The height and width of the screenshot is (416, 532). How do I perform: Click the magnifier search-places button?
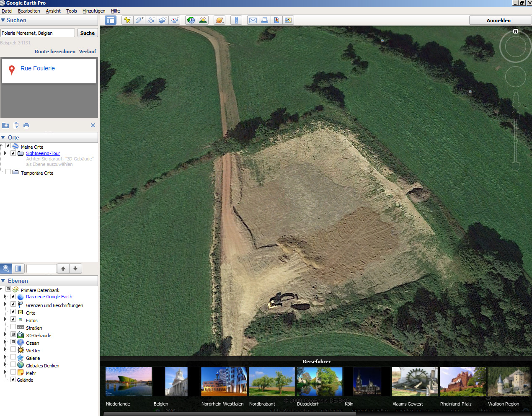tap(6, 269)
